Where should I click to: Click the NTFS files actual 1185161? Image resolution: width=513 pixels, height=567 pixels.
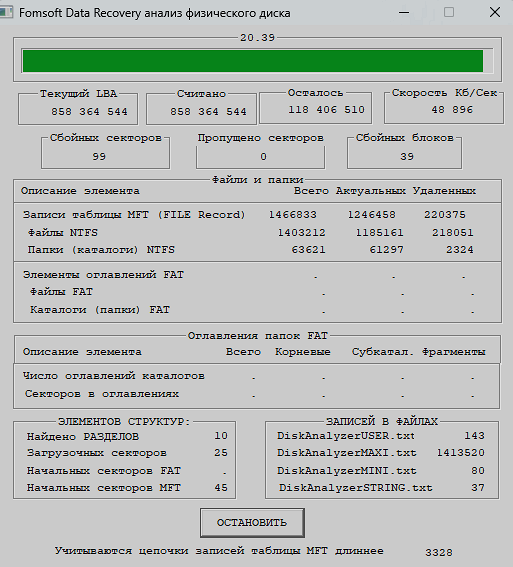379,233
